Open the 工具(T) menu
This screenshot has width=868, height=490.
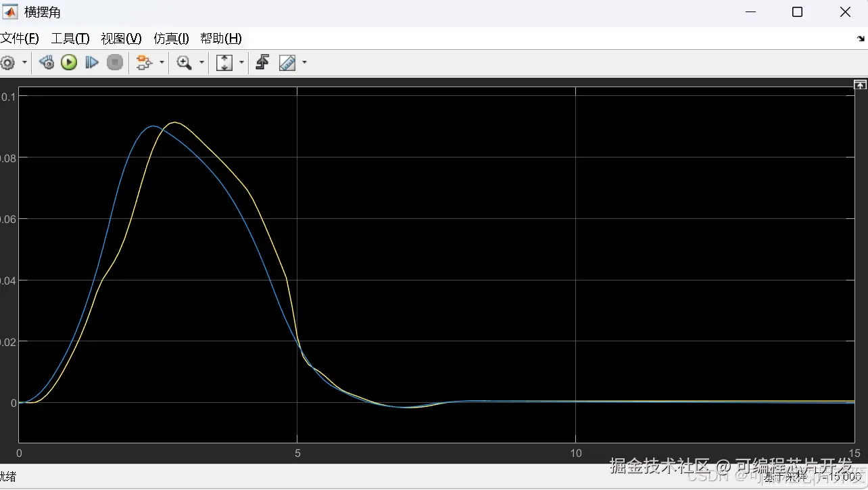point(70,39)
